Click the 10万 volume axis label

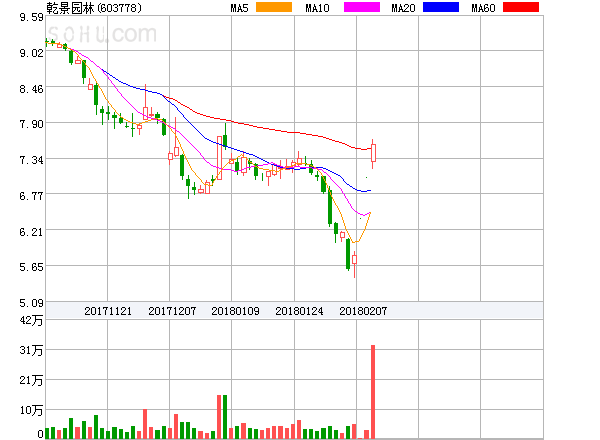tap(31, 411)
